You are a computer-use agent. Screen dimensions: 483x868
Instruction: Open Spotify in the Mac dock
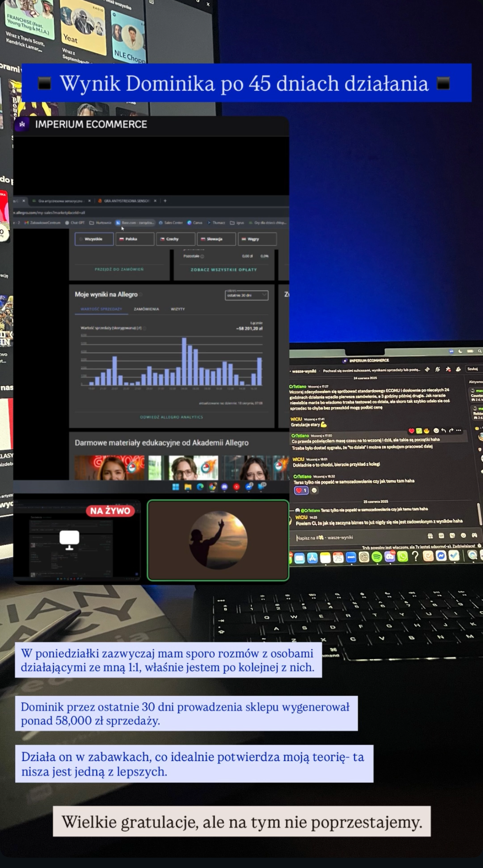(x=376, y=557)
